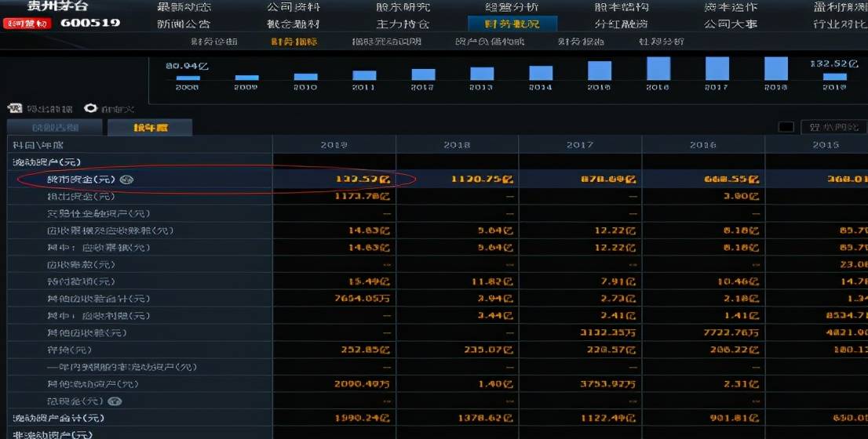Click the 235.07亿 inventory value for 2018
This screenshot has height=439, width=868.
tap(489, 350)
